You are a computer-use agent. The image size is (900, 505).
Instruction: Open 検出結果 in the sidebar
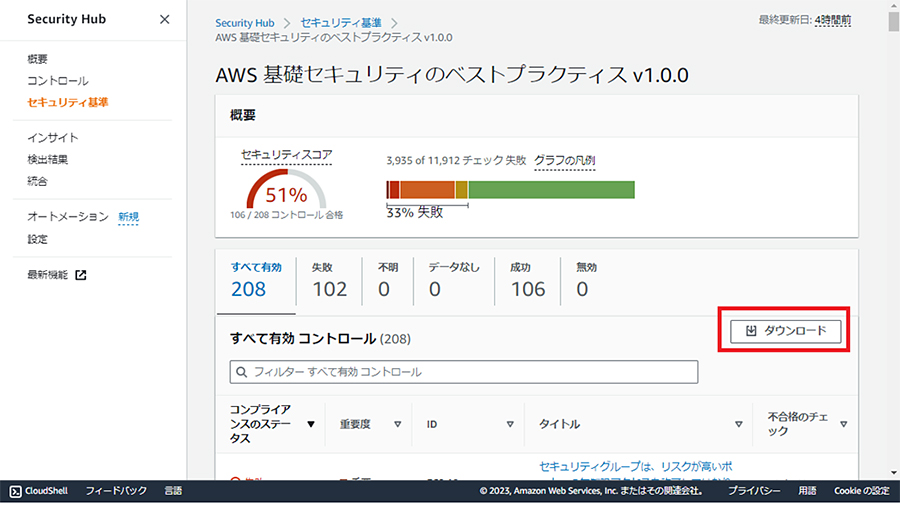click(48, 160)
